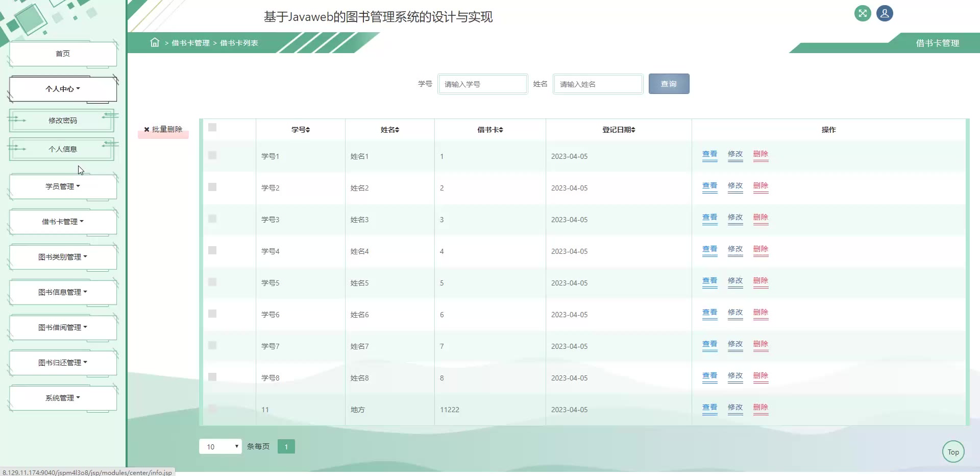Screen dimensions: 980x476
Task: Tick the checkbox for row 学号1
Action: 212,155
